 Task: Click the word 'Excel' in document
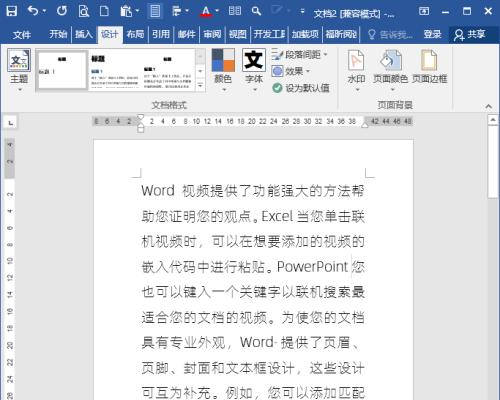pos(277,216)
